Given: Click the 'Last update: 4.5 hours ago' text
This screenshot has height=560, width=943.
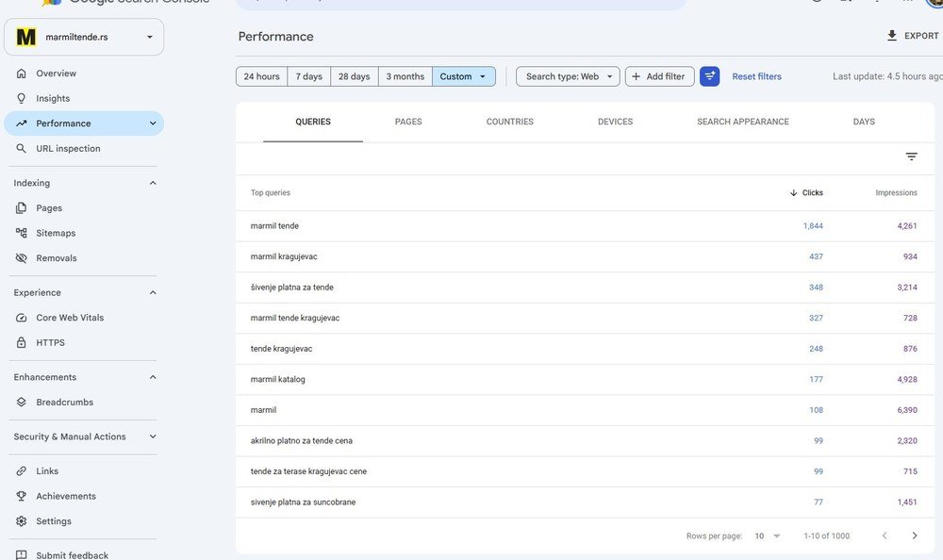Looking at the screenshot, I should 887,76.
